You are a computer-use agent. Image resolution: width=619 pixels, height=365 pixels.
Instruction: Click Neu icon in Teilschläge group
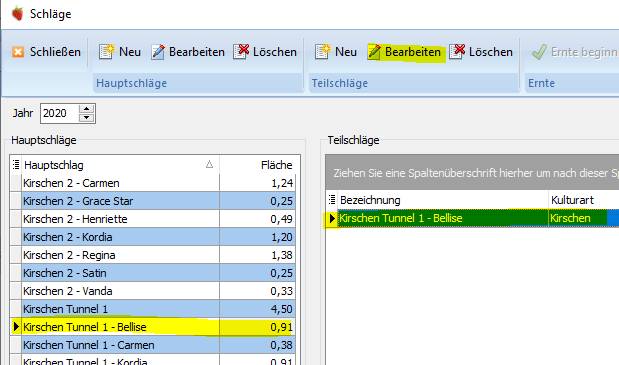pos(322,52)
